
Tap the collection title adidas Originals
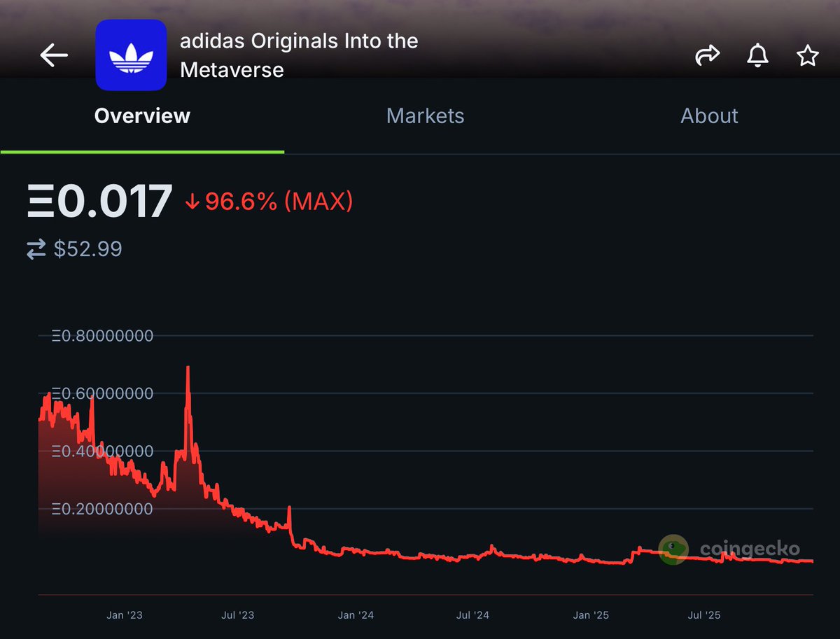click(x=299, y=55)
